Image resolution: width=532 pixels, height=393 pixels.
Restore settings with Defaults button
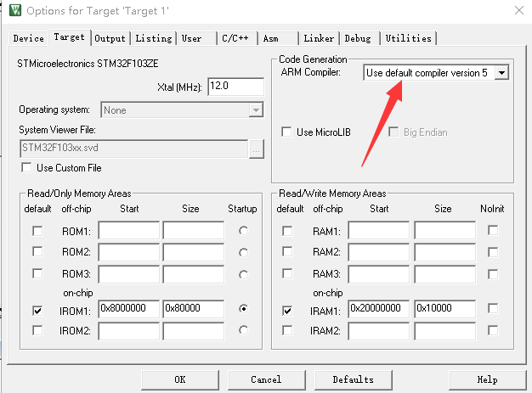[354, 379]
